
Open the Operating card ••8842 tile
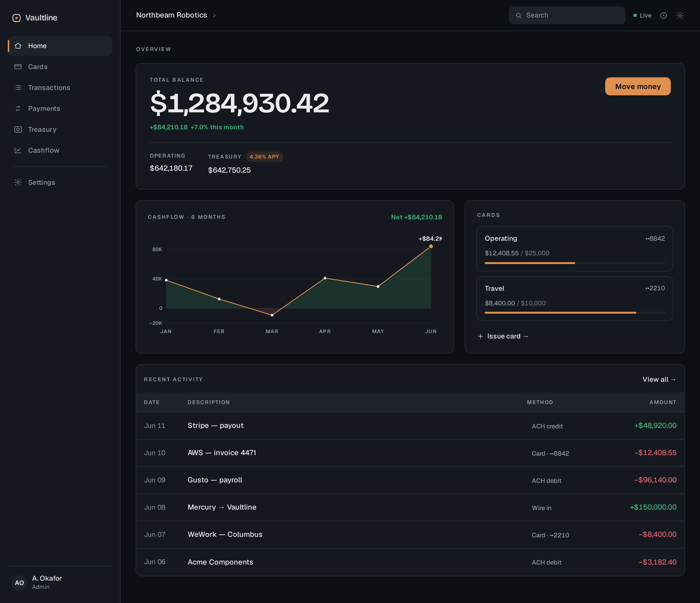click(x=574, y=249)
